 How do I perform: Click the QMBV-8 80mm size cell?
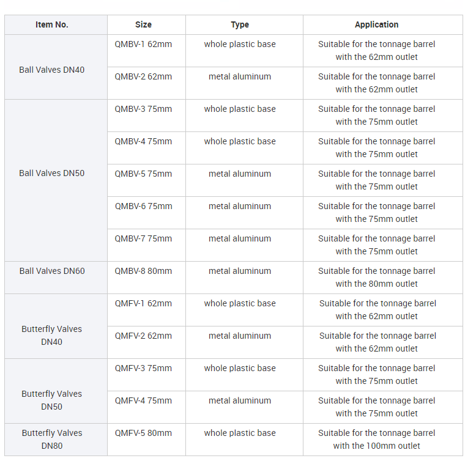click(x=143, y=271)
